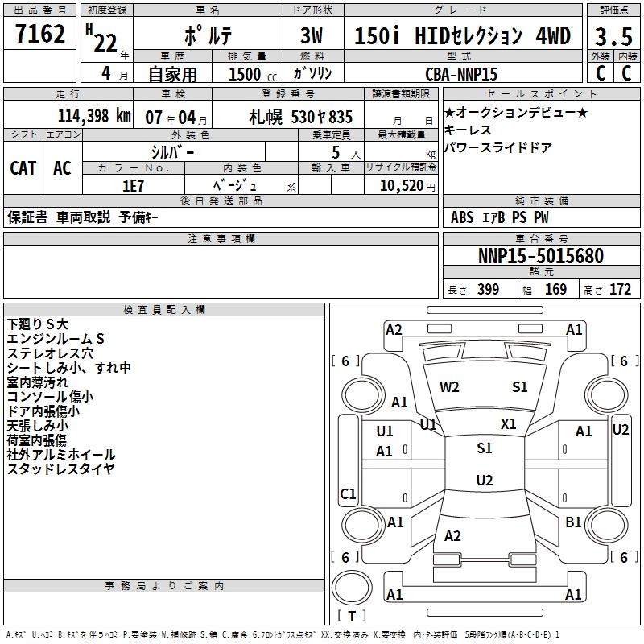Image resolution: width=644 pixels, height=644 pixels.
Task: Click the A2 mark on the front bumper
Action: (x=394, y=330)
